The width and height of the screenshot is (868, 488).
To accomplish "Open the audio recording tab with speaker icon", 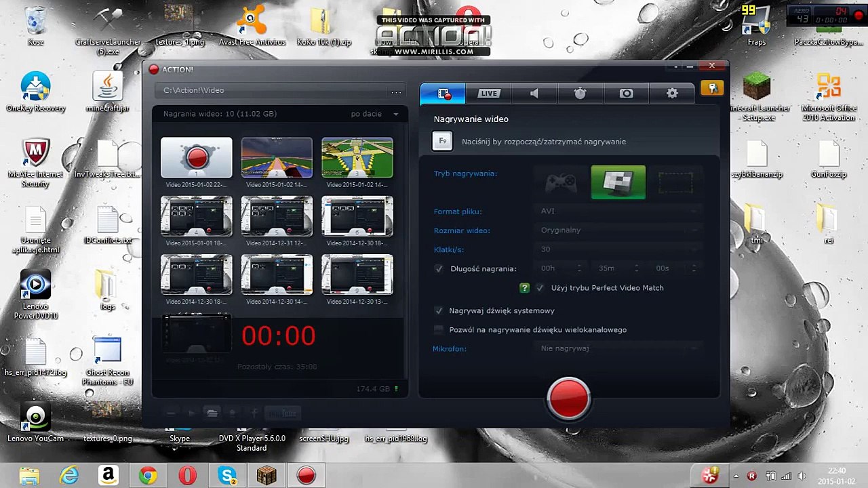I will (x=534, y=94).
